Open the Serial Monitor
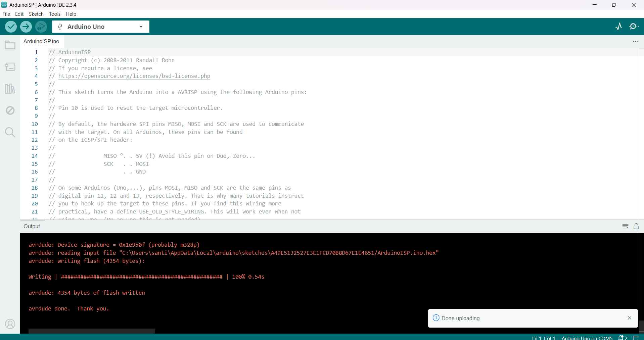This screenshot has height=340, width=644. (x=634, y=27)
